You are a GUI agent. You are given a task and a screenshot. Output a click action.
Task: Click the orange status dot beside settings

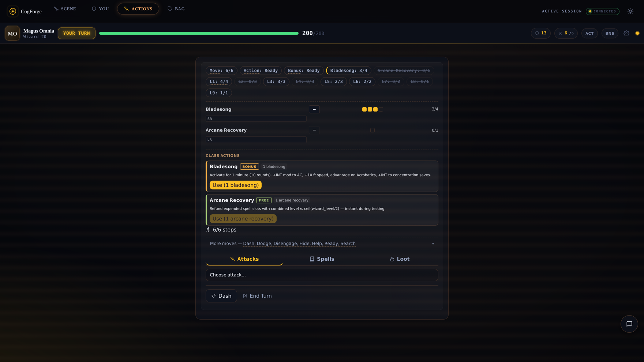pos(637,33)
